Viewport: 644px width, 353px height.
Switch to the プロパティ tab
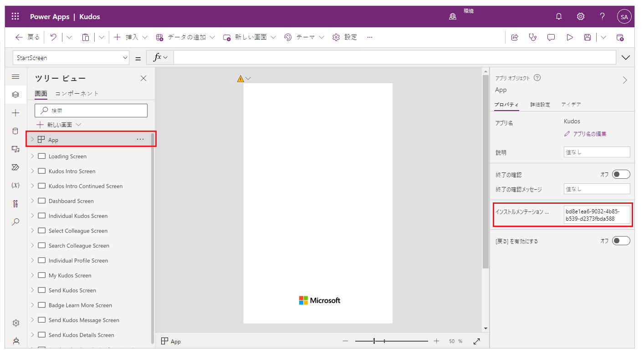pyautogui.click(x=506, y=105)
